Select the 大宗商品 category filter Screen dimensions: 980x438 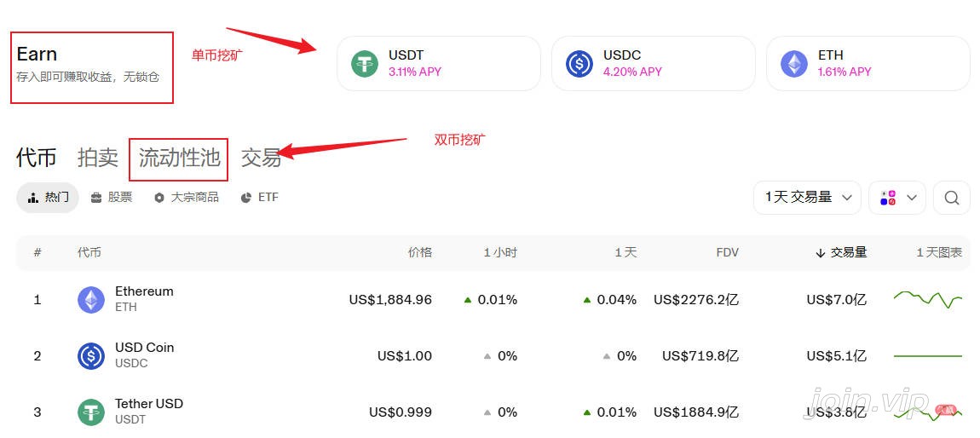[187, 198]
